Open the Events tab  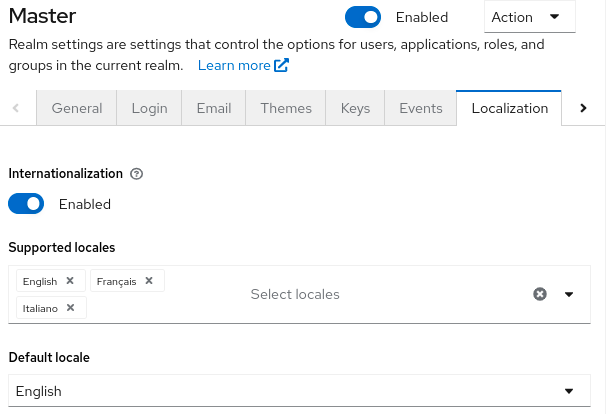coord(420,108)
